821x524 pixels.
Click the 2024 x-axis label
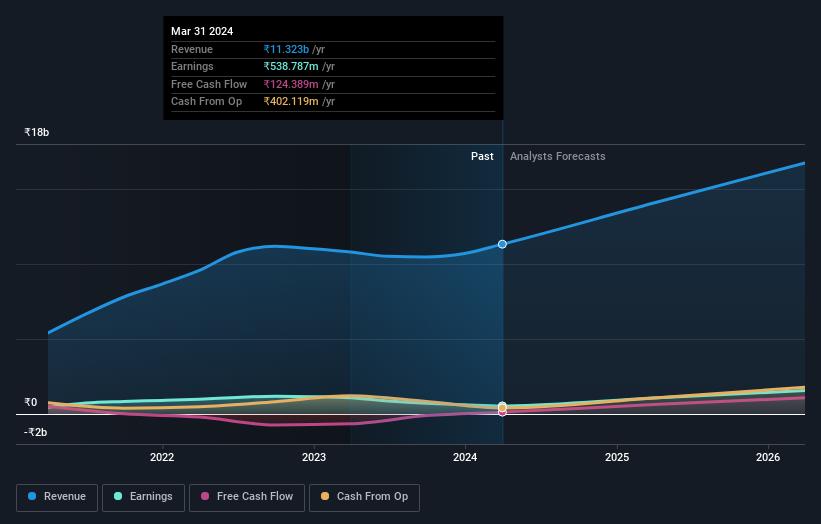[465, 457]
